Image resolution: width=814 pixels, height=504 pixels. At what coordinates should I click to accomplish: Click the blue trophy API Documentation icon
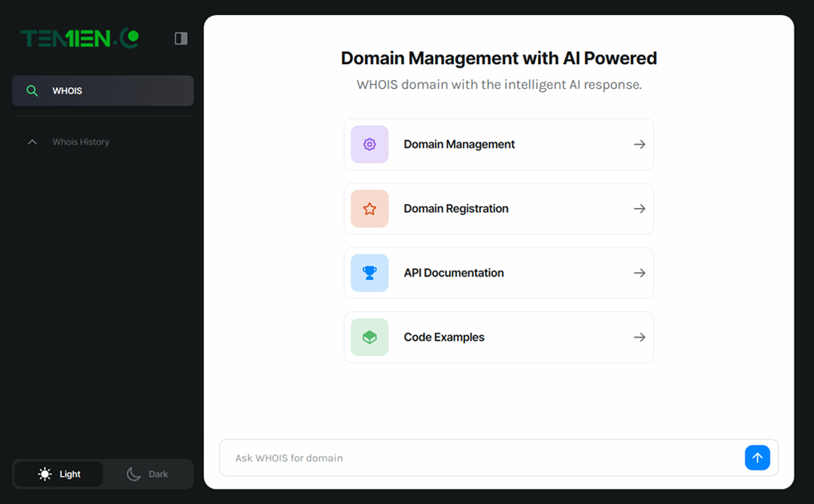369,273
